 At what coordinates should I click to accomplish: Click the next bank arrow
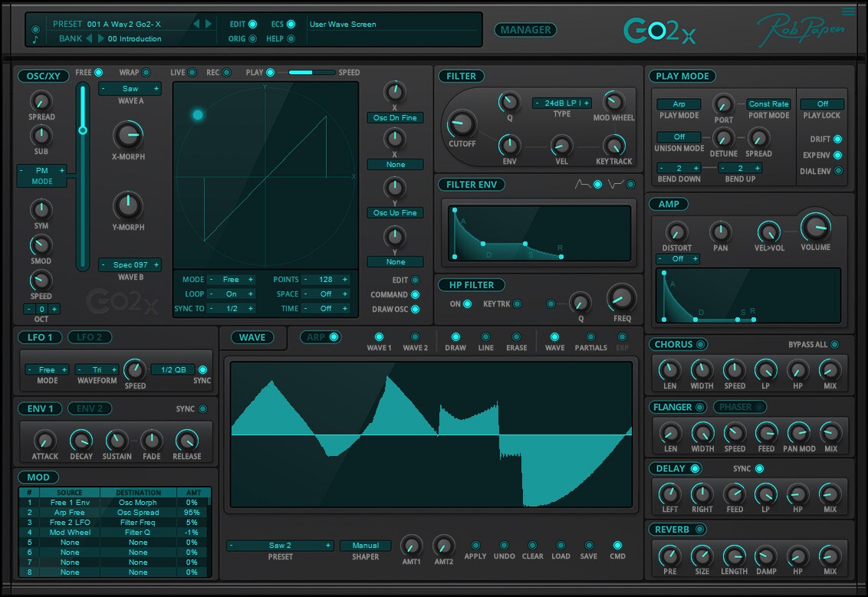[100, 38]
